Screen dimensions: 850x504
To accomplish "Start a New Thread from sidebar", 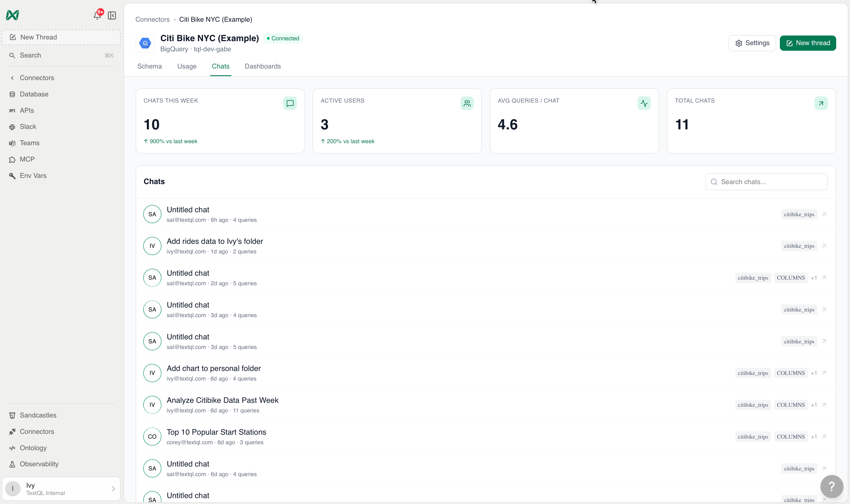I will point(61,37).
